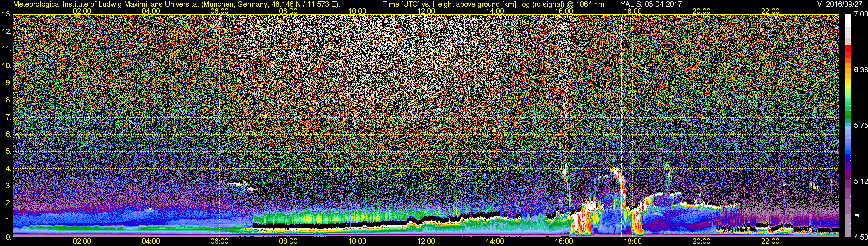Click the 13 km height axis label

tap(6, 14)
